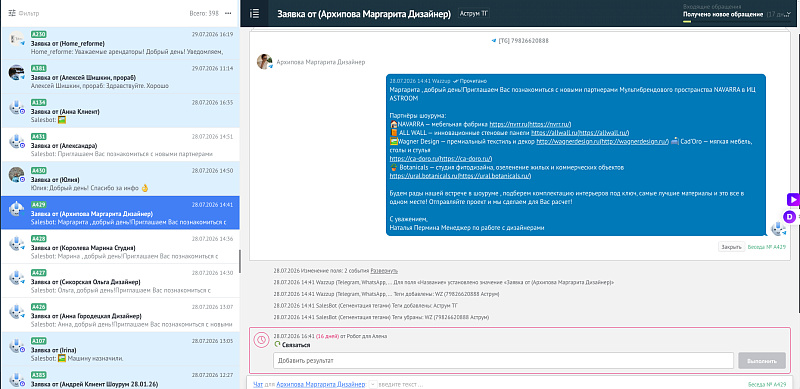Viewport: 800px width, 389px height.
Task: Click the Чат link in message composer
Action: [x=258, y=384]
